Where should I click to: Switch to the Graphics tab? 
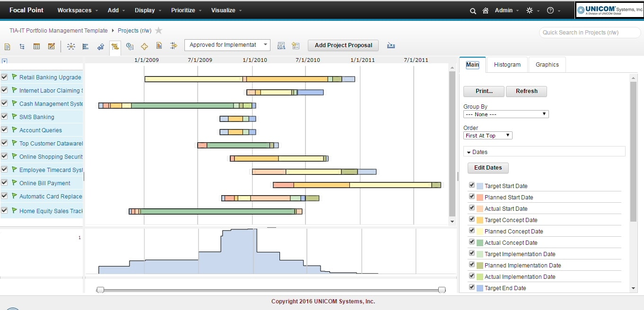(x=547, y=65)
